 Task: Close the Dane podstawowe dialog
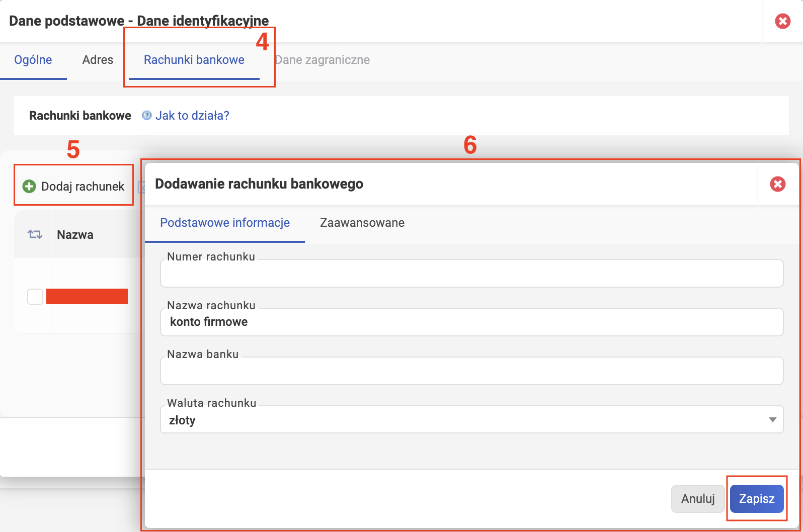(x=782, y=21)
